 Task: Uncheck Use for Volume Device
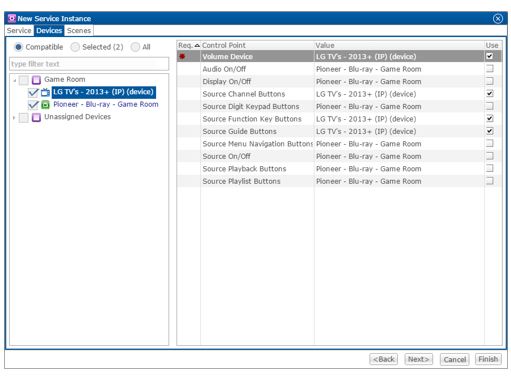[489, 56]
